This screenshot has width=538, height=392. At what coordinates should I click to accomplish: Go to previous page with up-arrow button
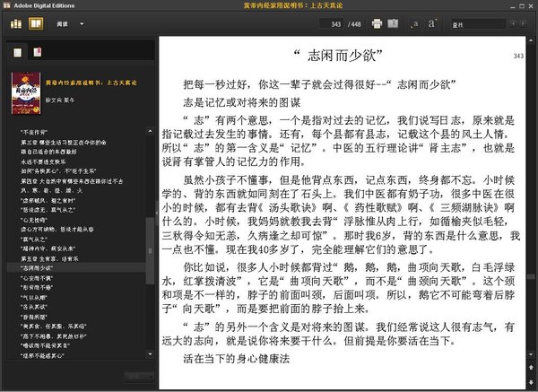click(531, 367)
